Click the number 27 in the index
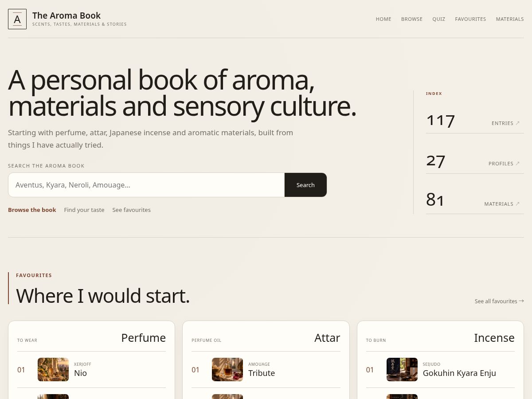 pyautogui.click(x=436, y=161)
